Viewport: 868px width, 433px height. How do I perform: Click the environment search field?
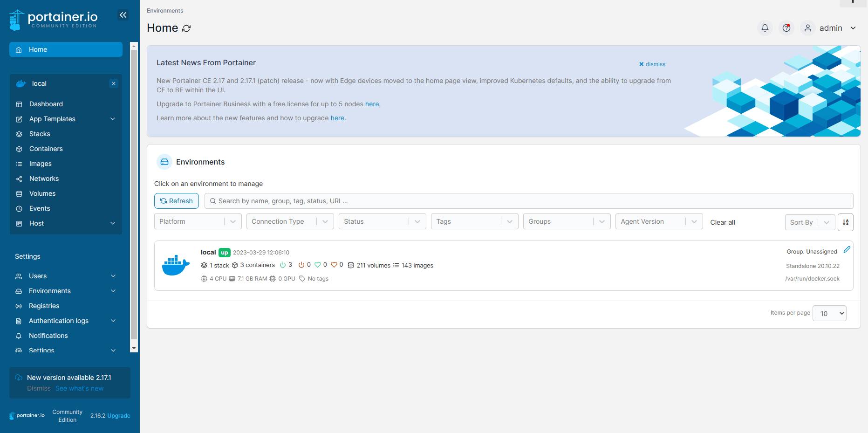(x=419, y=200)
